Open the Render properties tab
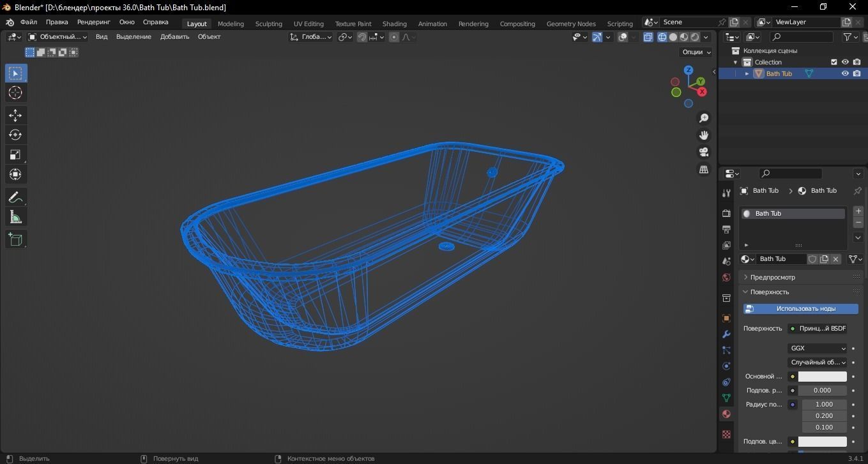Viewport: 868px width, 464px height. (x=726, y=213)
